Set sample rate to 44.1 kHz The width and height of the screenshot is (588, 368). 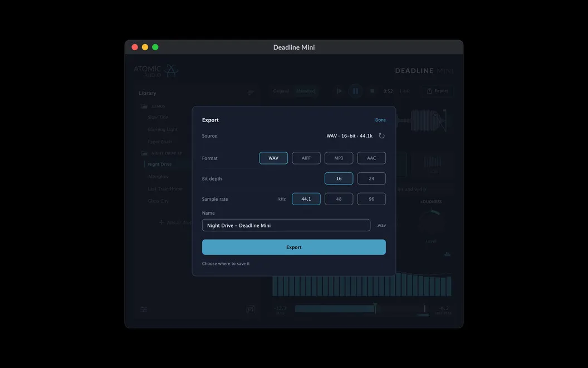pos(306,199)
